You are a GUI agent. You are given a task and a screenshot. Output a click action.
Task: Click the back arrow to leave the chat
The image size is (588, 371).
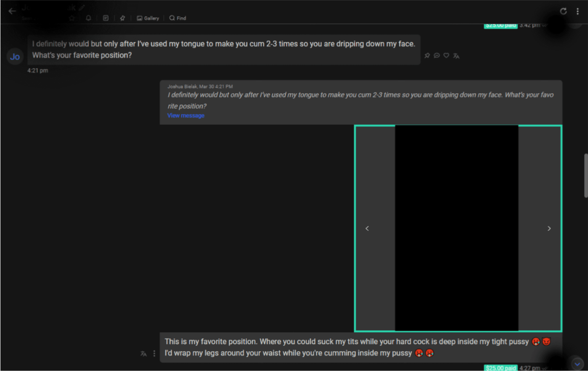[12, 11]
